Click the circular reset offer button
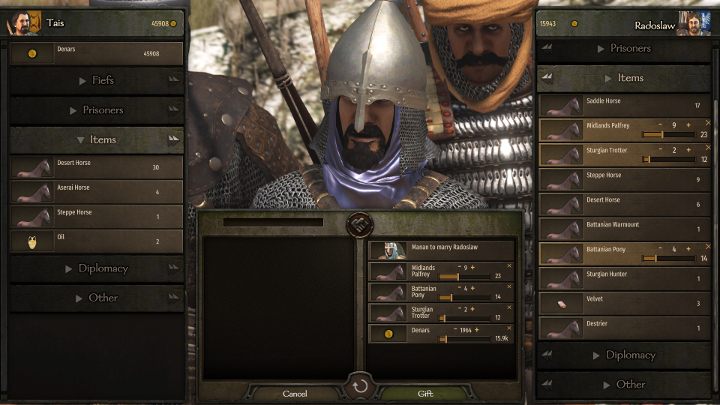Screen dimensions: 720x405 pos(360,386)
